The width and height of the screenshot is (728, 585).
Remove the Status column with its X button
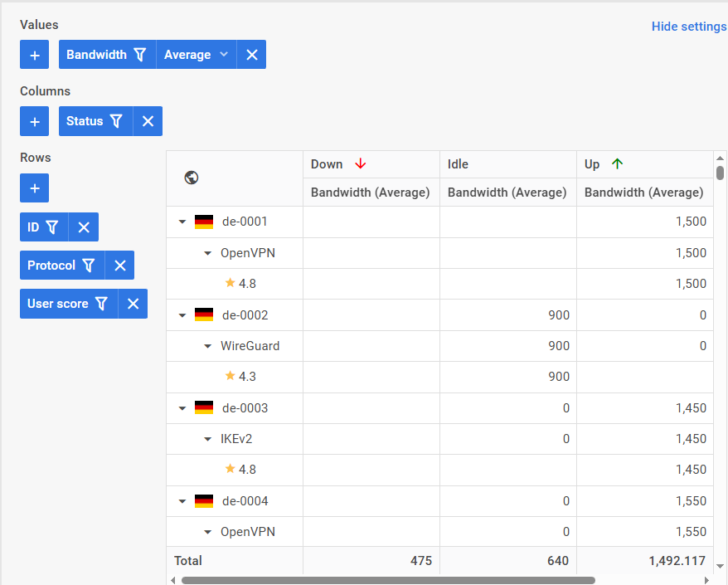pyautogui.click(x=148, y=120)
